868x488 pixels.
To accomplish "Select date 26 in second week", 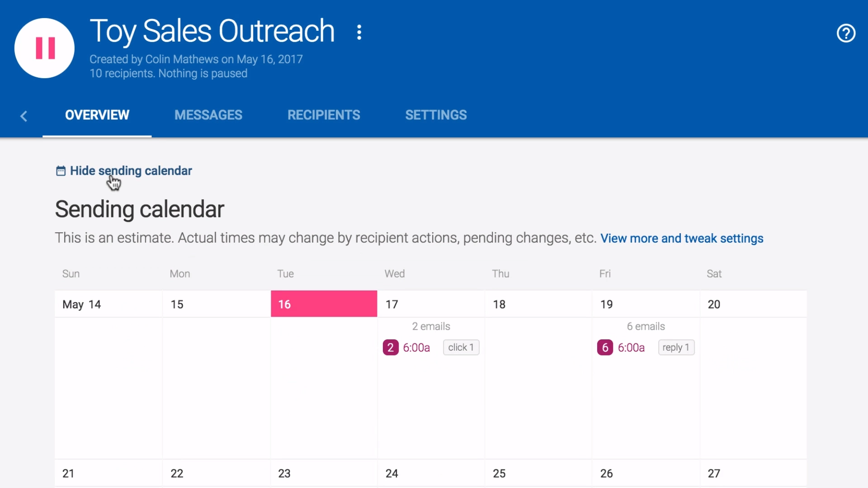I will [x=606, y=474].
